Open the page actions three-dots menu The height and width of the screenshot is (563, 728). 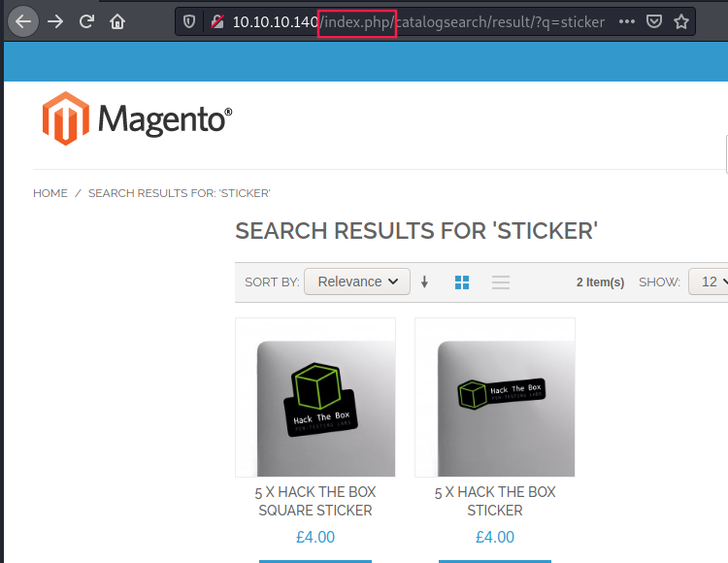click(x=627, y=21)
